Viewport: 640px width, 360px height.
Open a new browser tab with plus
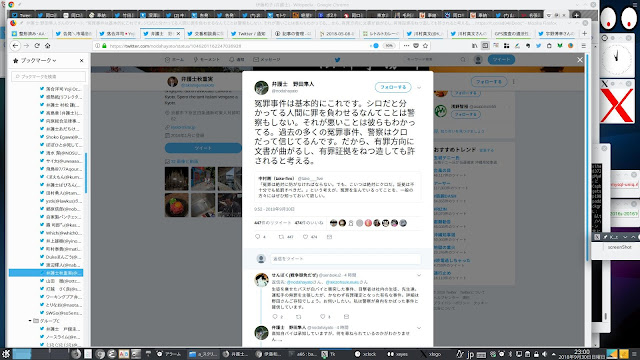tap(584, 33)
